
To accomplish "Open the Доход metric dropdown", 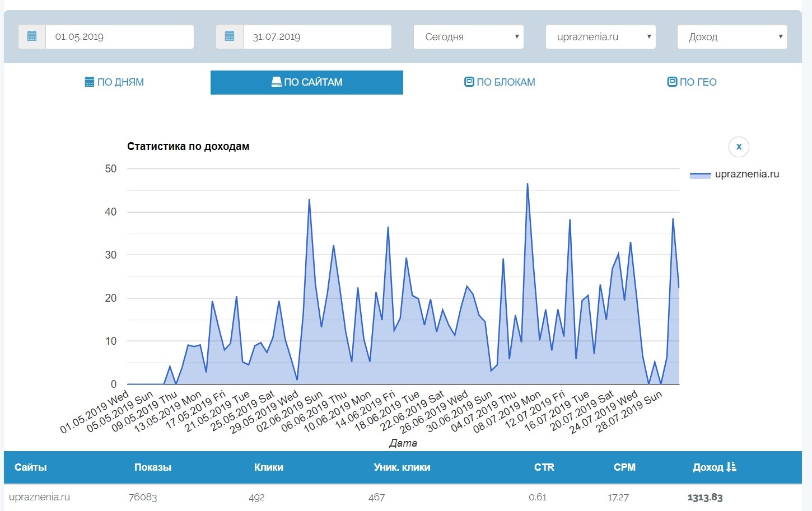I will coord(732,37).
